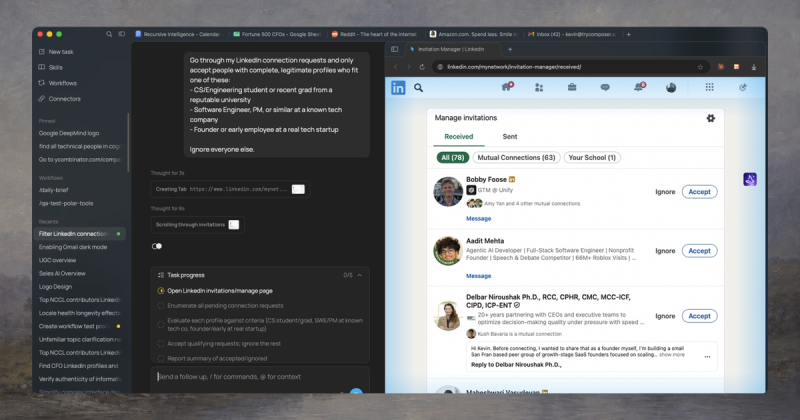Open the LinkedIn Notifications bell icon

pyautogui.click(x=639, y=87)
